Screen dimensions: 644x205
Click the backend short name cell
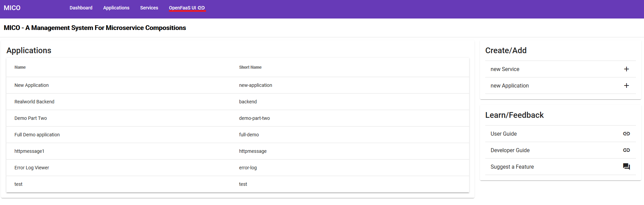(x=248, y=102)
